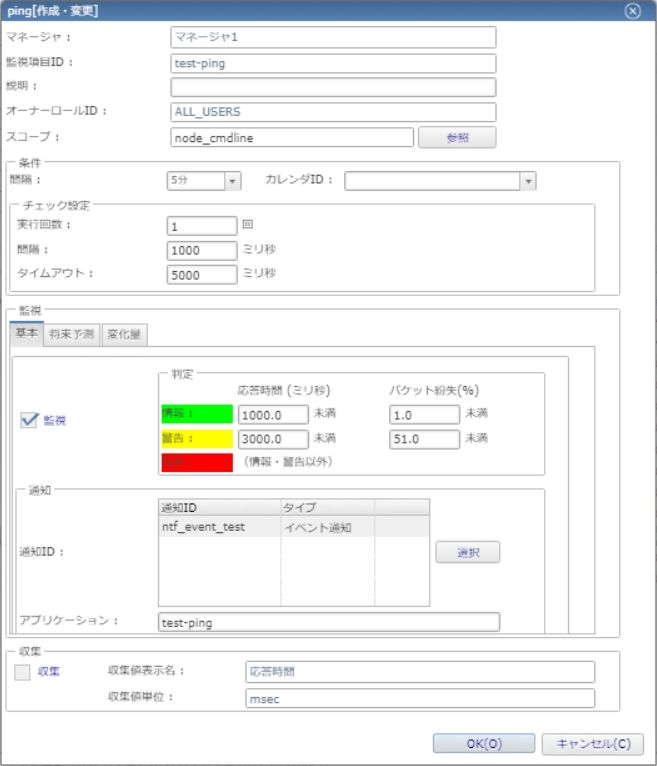Click the green 情報 color label

click(x=197, y=414)
